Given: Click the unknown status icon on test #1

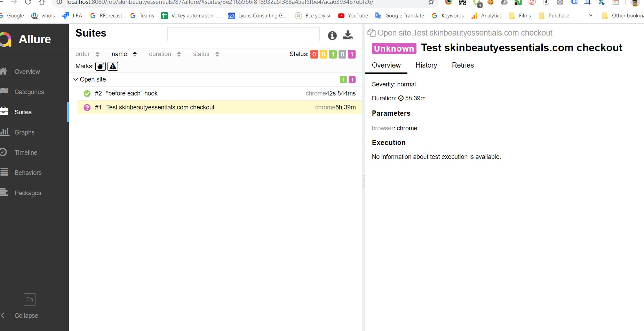Looking at the screenshot, I should (x=87, y=107).
